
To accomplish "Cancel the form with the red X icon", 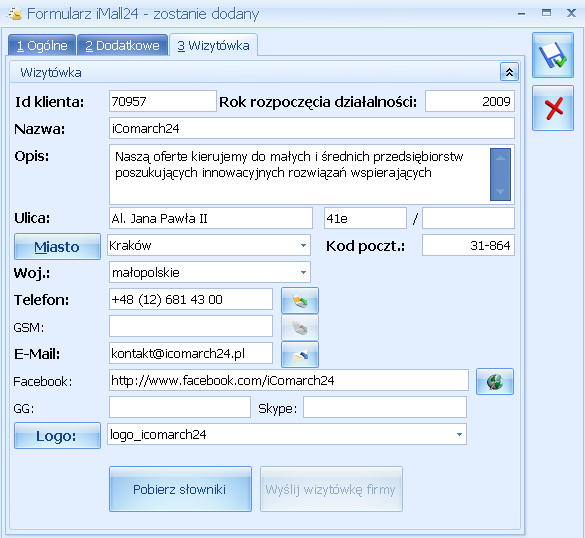I will pos(553,108).
